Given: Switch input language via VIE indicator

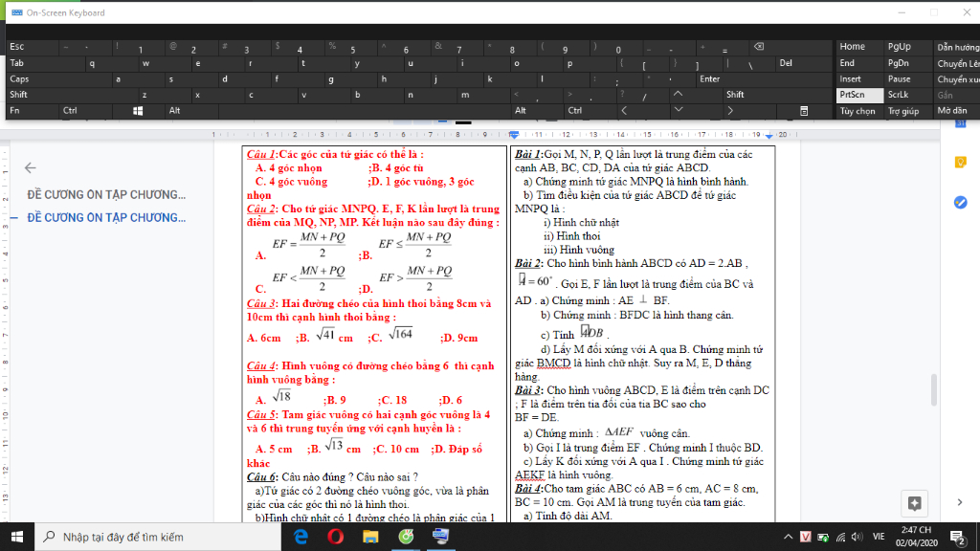Looking at the screenshot, I should point(879,537).
